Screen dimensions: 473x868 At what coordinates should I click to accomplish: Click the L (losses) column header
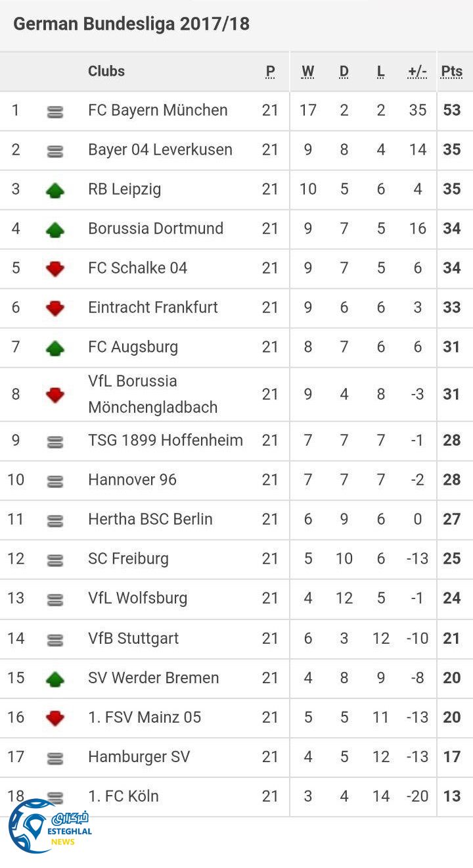coord(380,72)
